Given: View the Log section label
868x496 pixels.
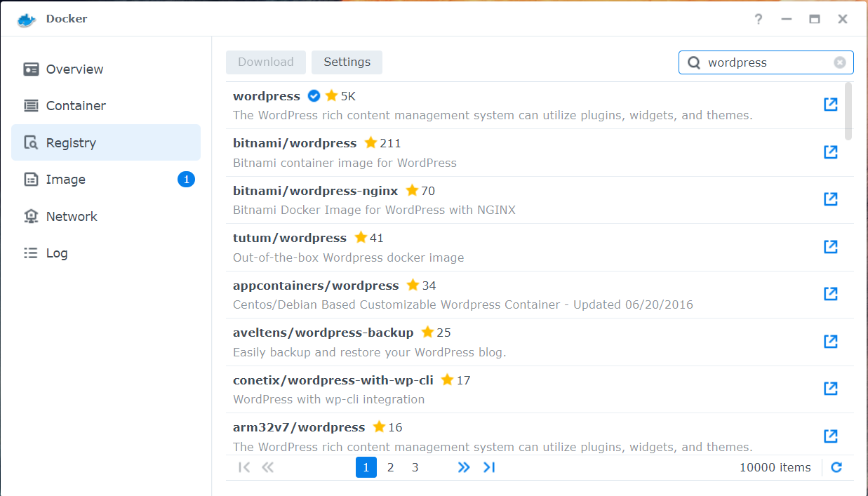Looking at the screenshot, I should coord(57,253).
